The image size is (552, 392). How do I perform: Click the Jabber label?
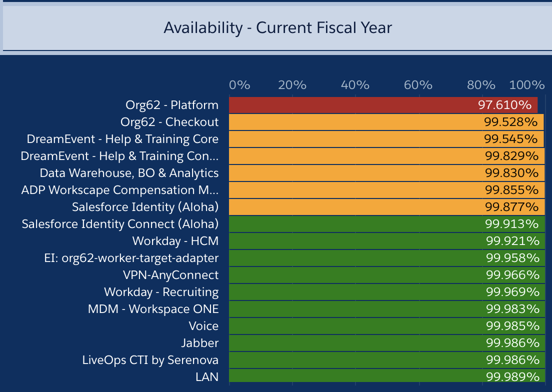(x=199, y=343)
